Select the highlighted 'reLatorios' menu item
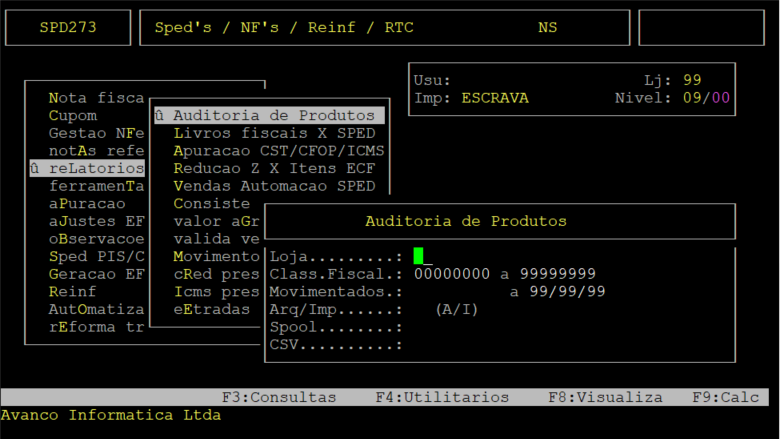 pos(88,169)
